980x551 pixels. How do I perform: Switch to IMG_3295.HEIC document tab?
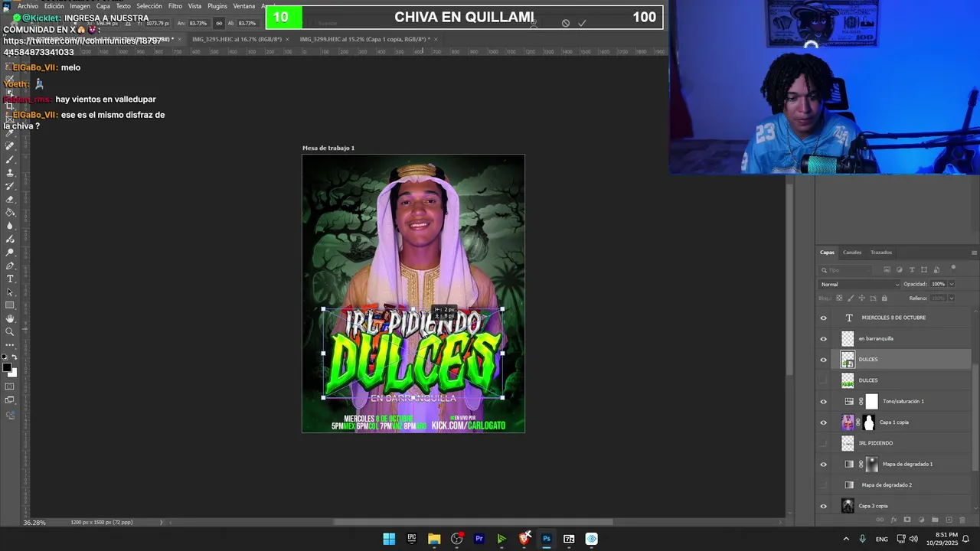237,39
